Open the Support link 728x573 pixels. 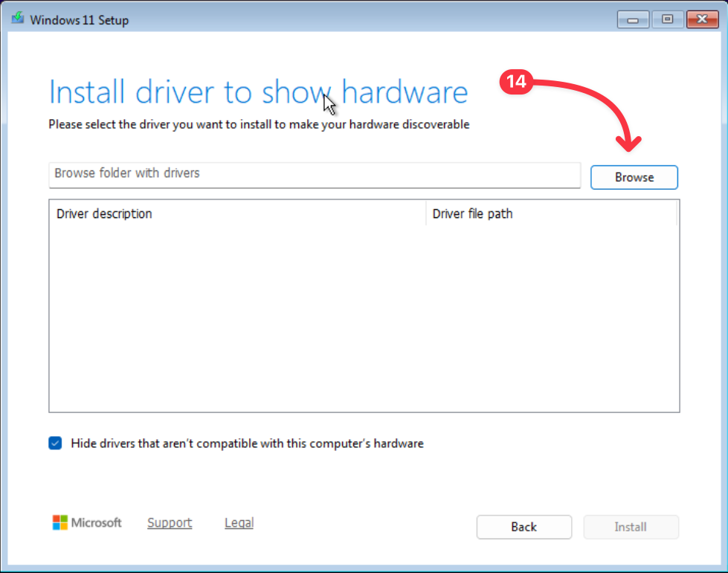click(170, 523)
